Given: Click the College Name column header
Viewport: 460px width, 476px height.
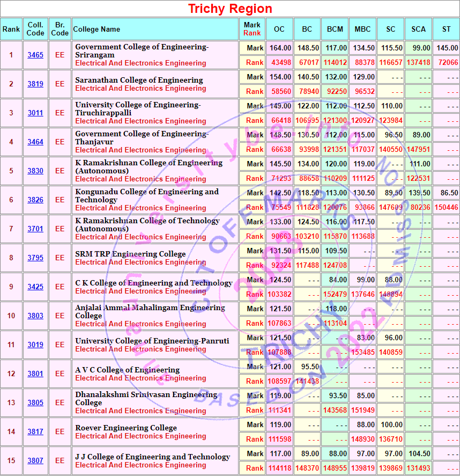Looking at the screenshot, I should point(97,29).
